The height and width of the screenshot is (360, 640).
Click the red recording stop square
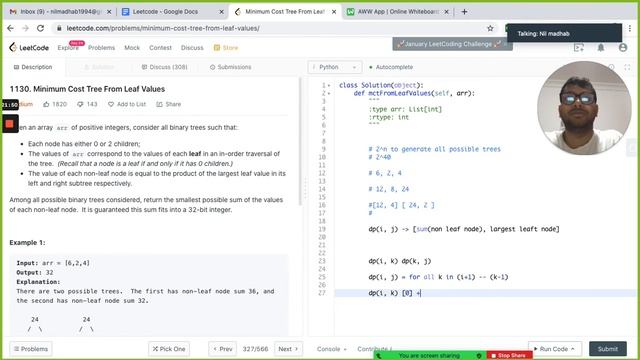point(9,124)
